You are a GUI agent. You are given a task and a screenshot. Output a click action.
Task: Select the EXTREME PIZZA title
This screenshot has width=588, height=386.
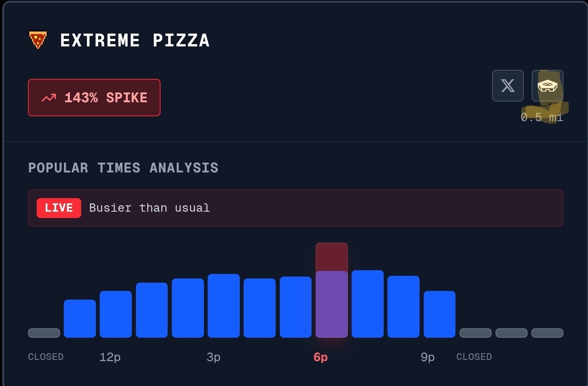point(134,40)
